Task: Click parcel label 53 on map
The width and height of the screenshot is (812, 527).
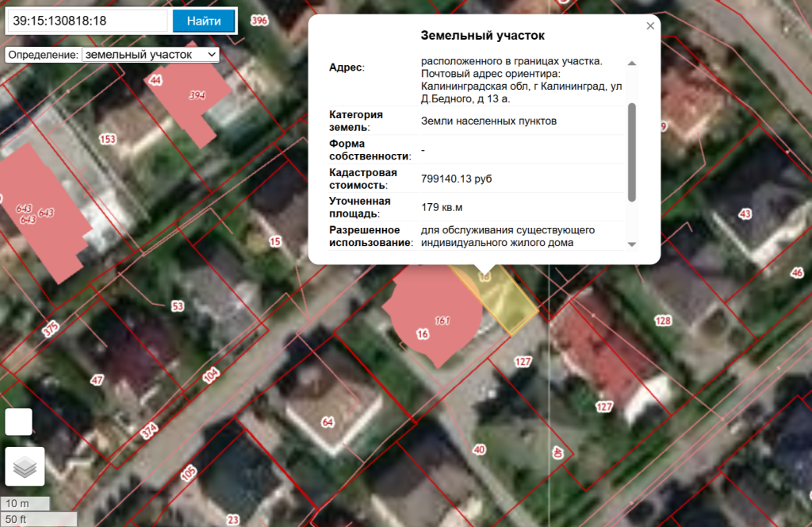Action: coord(177,306)
